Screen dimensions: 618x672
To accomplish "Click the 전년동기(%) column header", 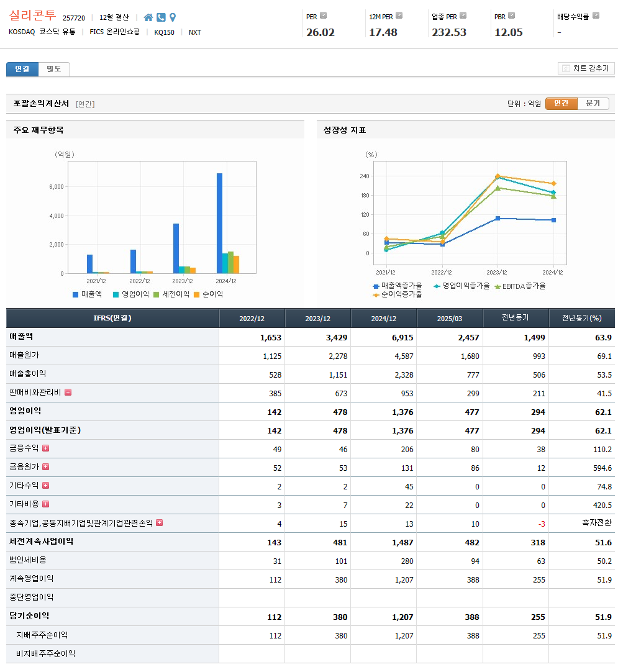I will [582, 318].
